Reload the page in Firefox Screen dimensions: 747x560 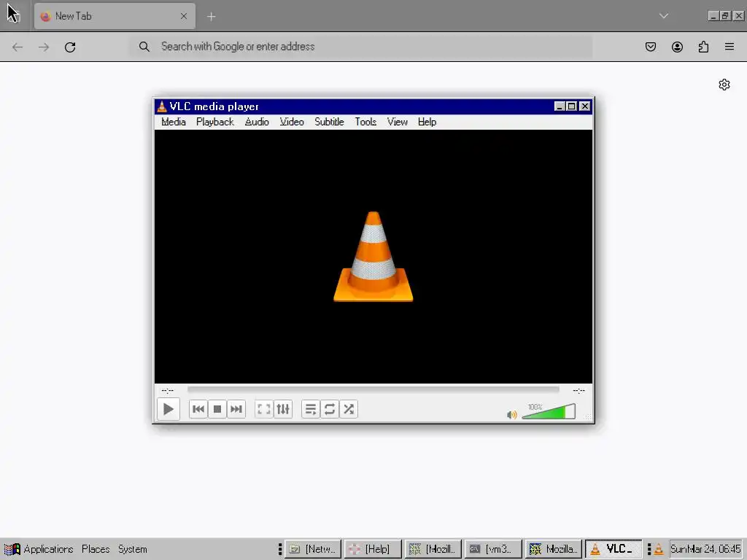[70, 47]
